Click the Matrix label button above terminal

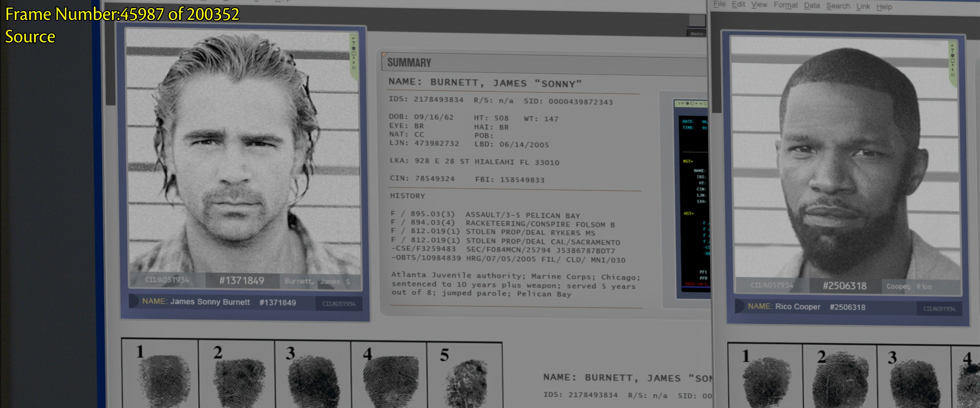click(x=697, y=34)
